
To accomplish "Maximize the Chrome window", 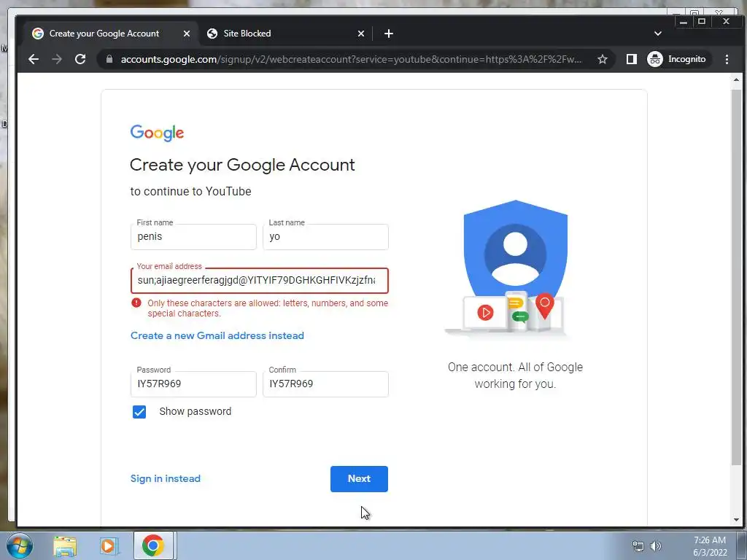I will coord(701,21).
